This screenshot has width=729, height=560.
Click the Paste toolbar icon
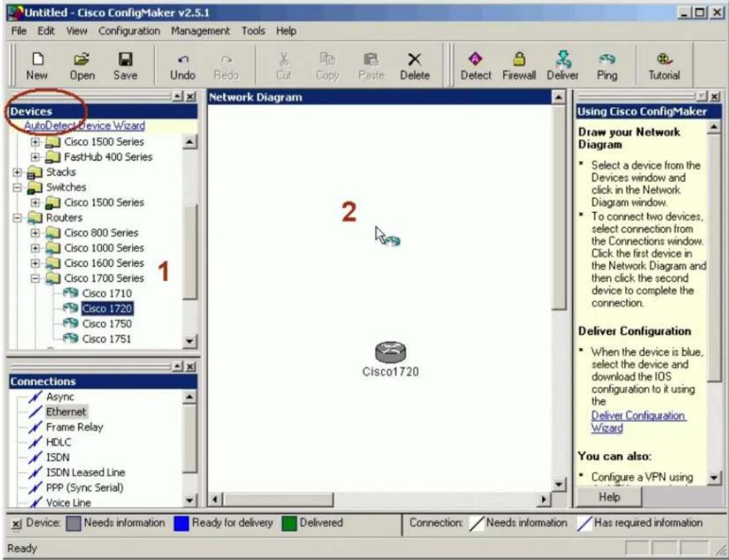click(x=371, y=66)
